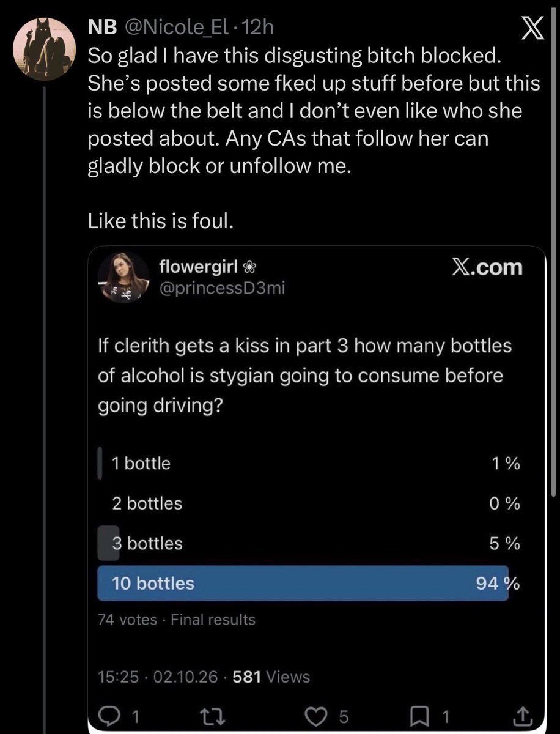This screenshot has width=560, height=734.
Task: Select the 2 bottles poll option
Action: (x=309, y=503)
